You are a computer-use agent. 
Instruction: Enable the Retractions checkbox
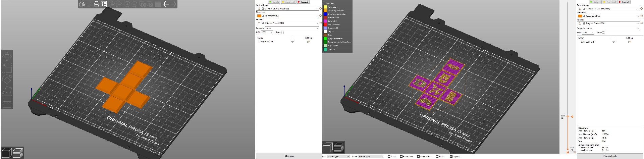click(x=401, y=157)
